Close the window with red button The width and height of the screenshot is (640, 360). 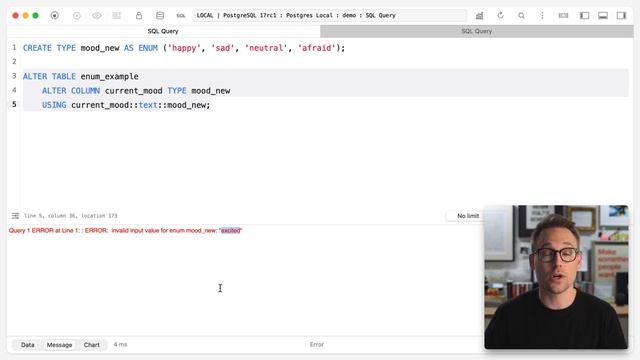(x=16, y=16)
